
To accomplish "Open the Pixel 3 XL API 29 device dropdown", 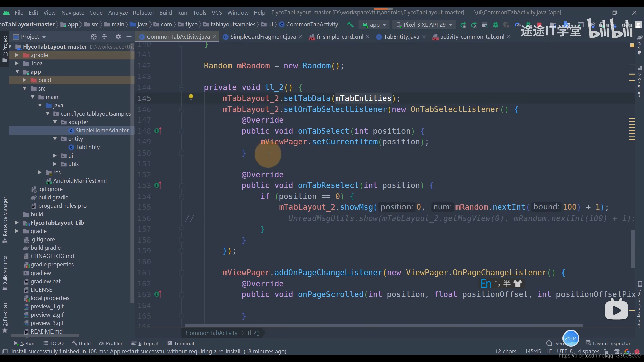I will pyautogui.click(x=424, y=25).
